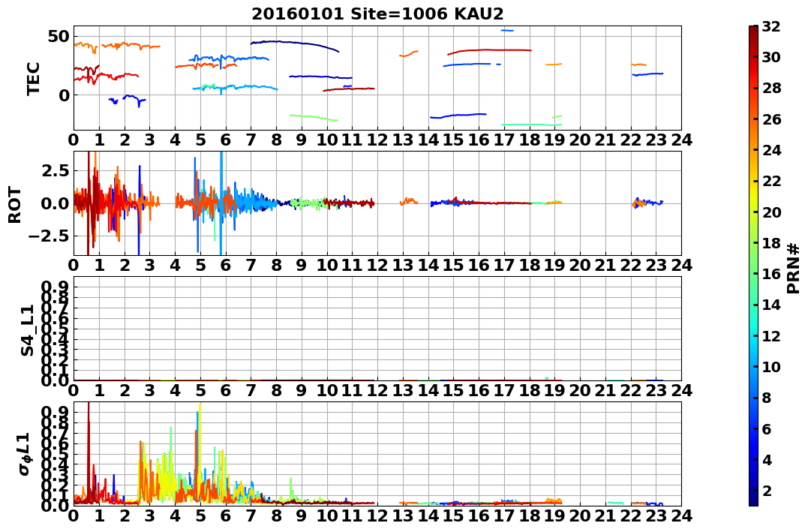Click hour tick "12" below the TEC panel
The width and height of the screenshot is (808, 532).
pyautogui.click(x=377, y=140)
